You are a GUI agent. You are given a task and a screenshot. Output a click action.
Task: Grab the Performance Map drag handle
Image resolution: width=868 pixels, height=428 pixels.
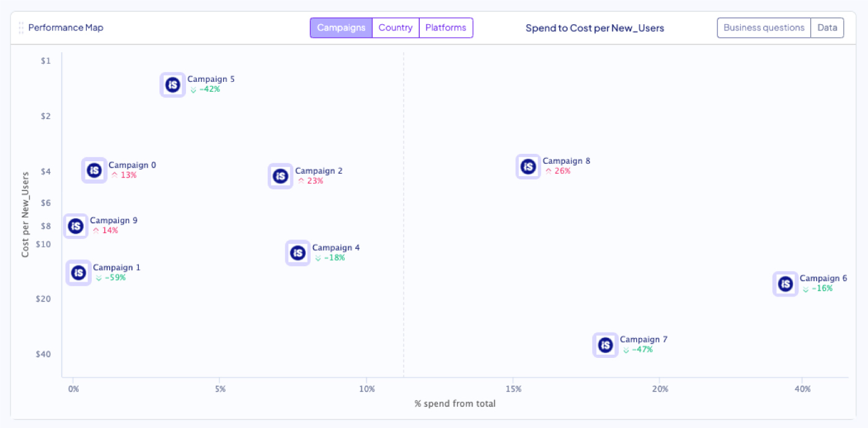(21, 28)
